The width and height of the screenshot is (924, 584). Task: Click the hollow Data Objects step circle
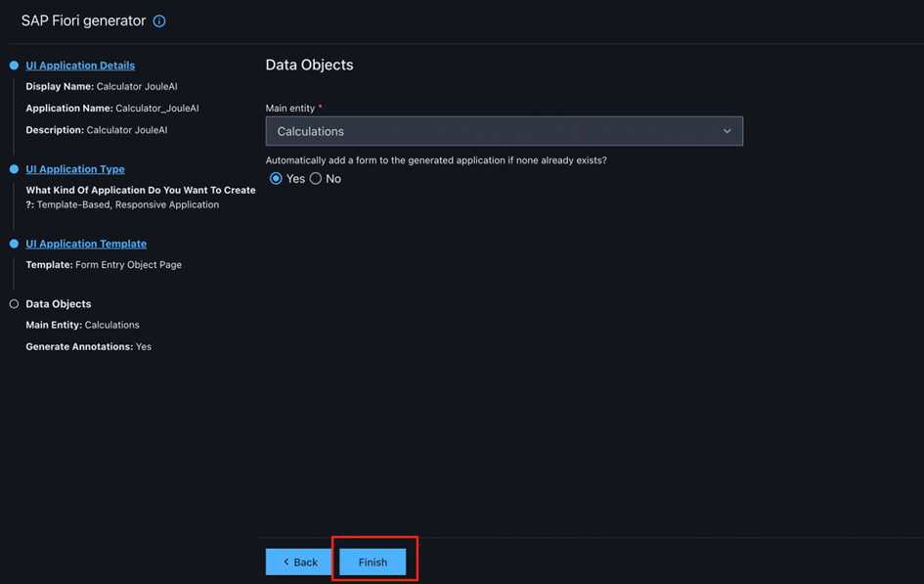pos(14,304)
